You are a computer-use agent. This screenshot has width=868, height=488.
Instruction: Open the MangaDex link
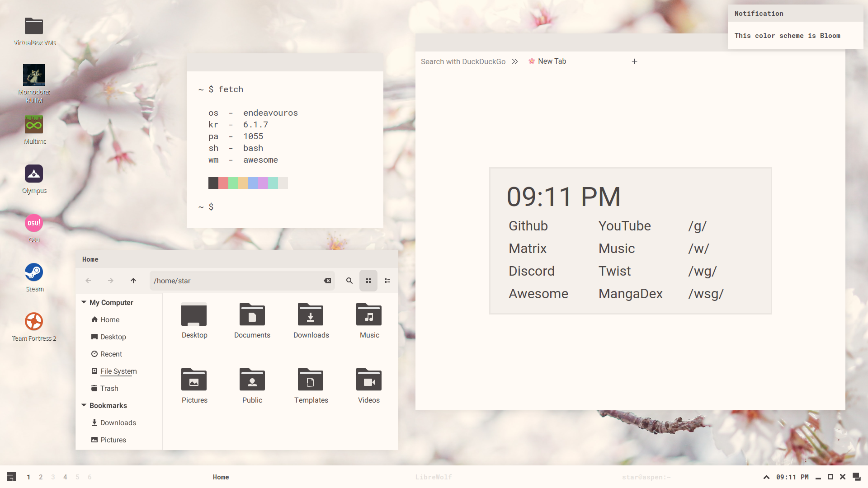coord(630,294)
